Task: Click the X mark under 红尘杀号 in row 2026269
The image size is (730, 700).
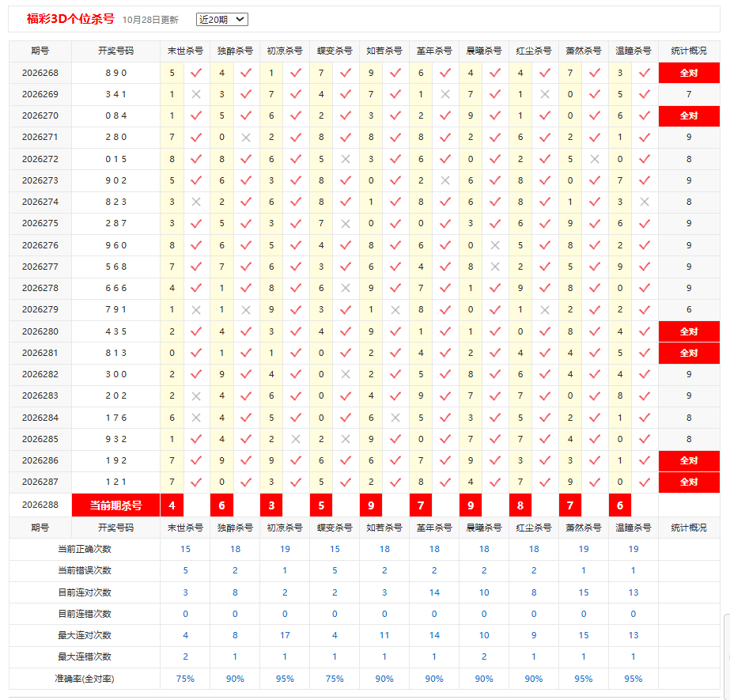Action: pos(545,95)
